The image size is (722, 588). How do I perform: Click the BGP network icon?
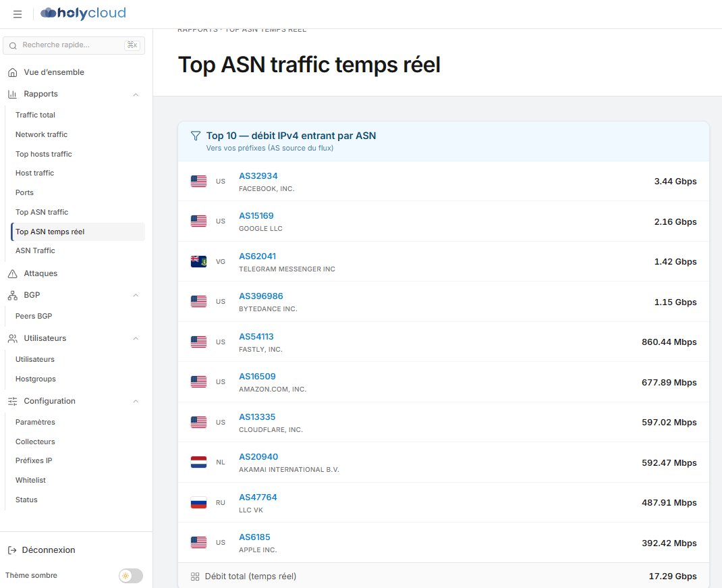[x=12, y=296]
